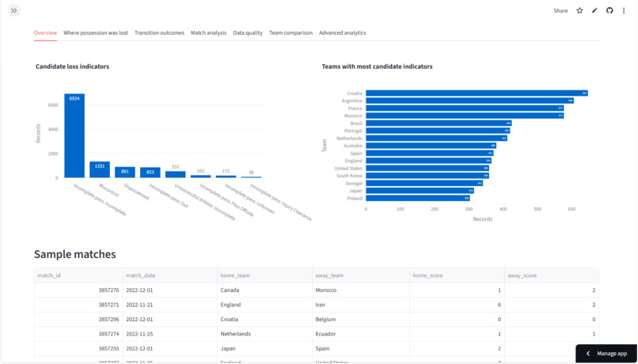Click away team cell Iran
Image resolution: width=638 pixels, height=364 pixels.
click(x=360, y=305)
